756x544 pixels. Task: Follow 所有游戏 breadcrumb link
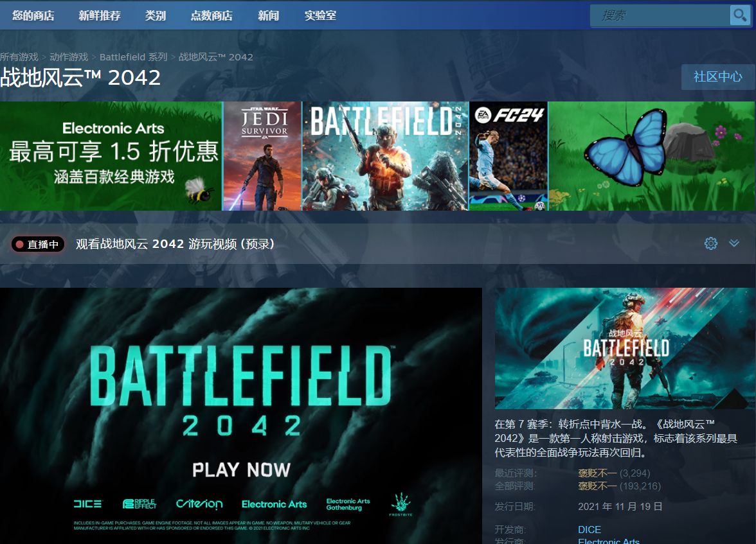coord(19,57)
